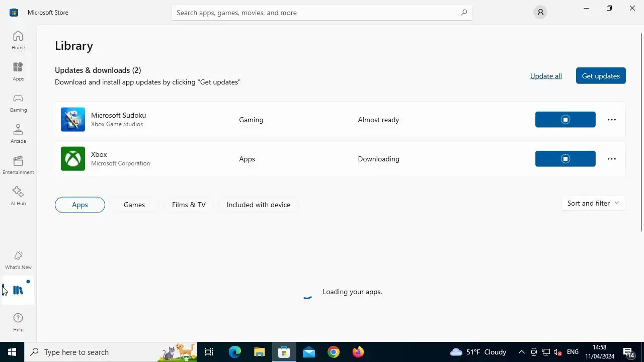
Task: Select the Games filter tab
Action: point(134,205)
